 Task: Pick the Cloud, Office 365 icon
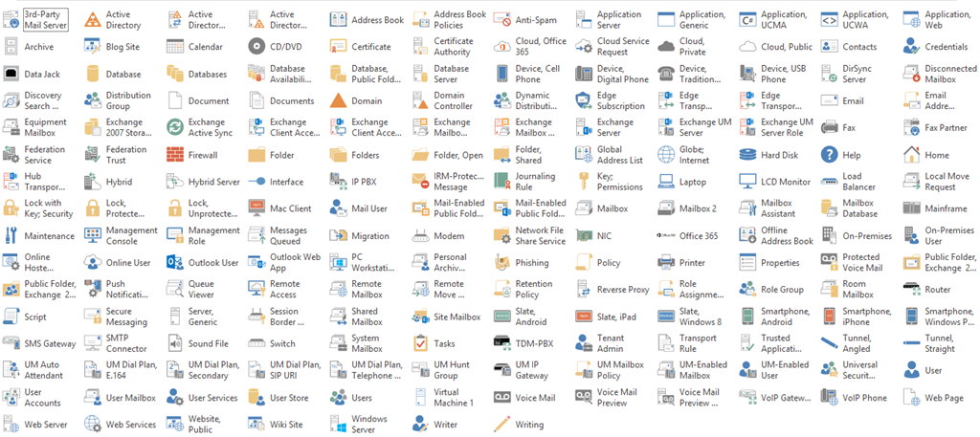click(502, 47)
